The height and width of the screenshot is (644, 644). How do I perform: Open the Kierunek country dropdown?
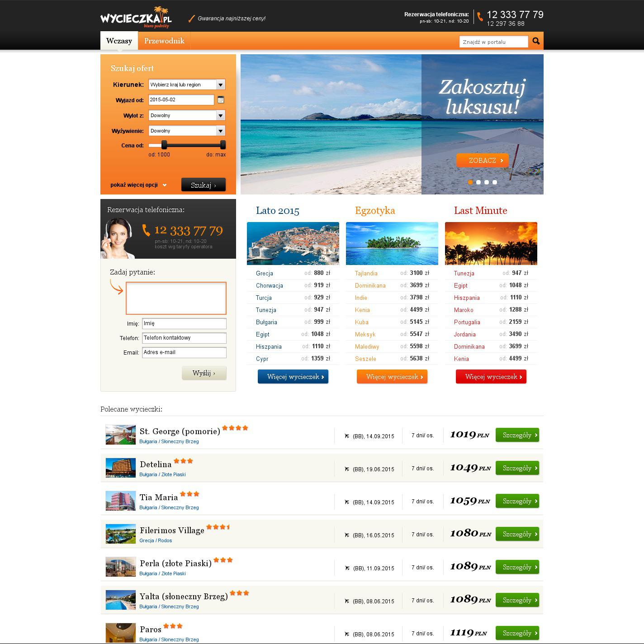coord(186,85)
